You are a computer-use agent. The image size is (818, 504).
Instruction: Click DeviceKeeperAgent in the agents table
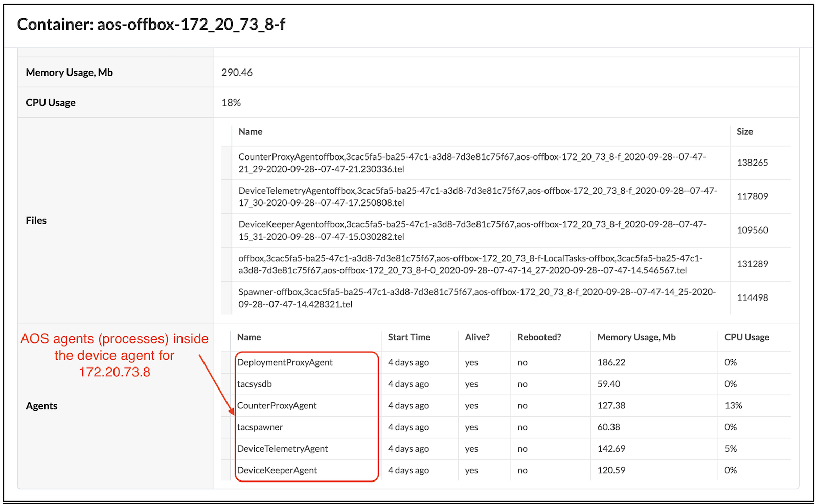[x=277, y=470]
